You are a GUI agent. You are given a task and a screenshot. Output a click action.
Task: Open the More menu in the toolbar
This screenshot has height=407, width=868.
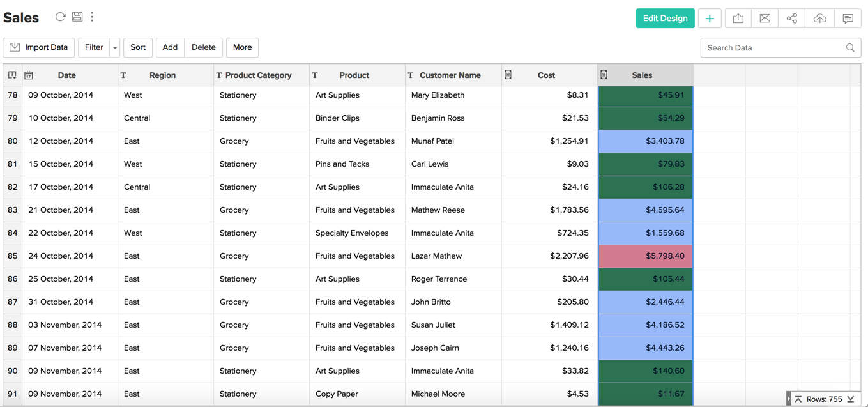click(242, 47)
